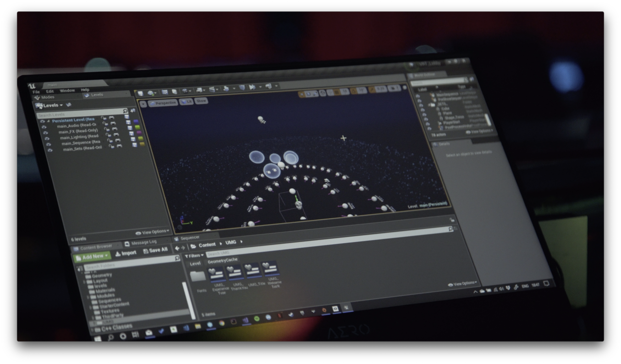Open the Lit view mode dropdown
Screen dimensions: 621x364
click(187, 102)
